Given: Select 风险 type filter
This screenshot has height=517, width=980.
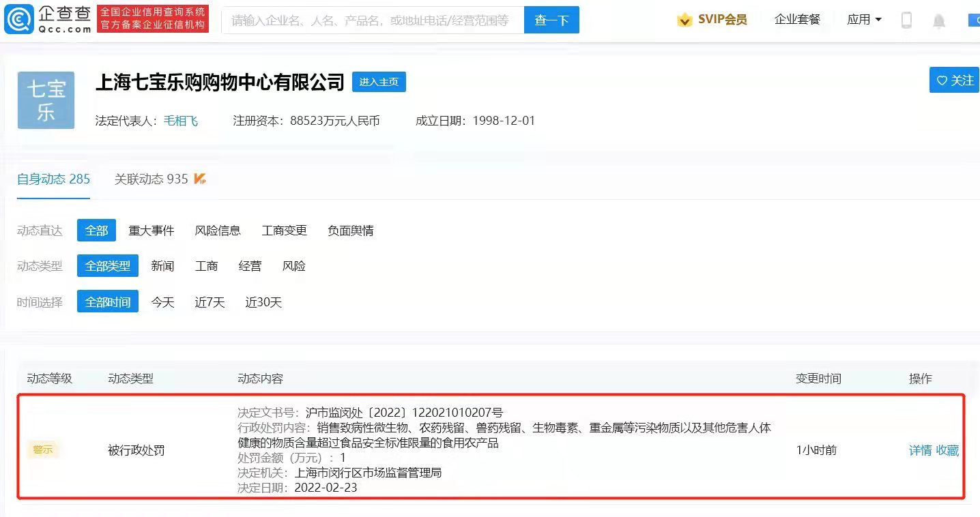Looking at the screenshot, I should [x=294, y=266].
